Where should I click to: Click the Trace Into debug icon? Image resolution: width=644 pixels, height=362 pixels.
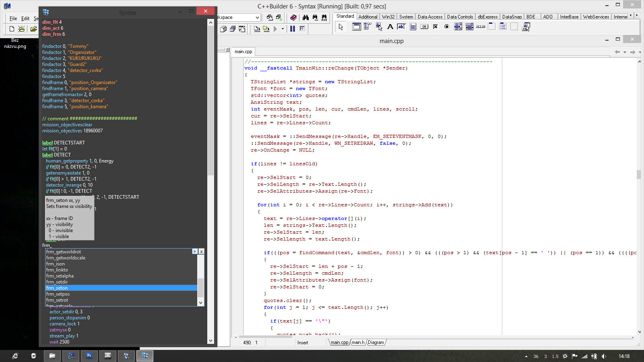[x=257, y=29]
